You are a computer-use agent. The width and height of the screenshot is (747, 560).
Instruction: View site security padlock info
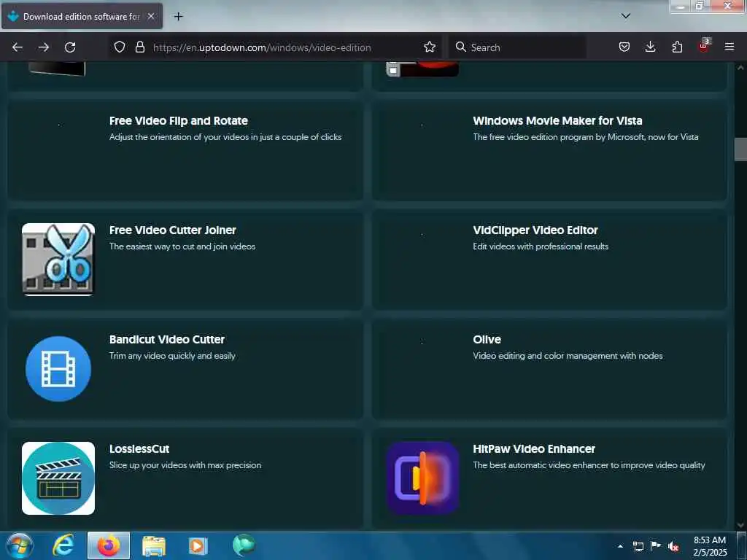click(139, 47)
